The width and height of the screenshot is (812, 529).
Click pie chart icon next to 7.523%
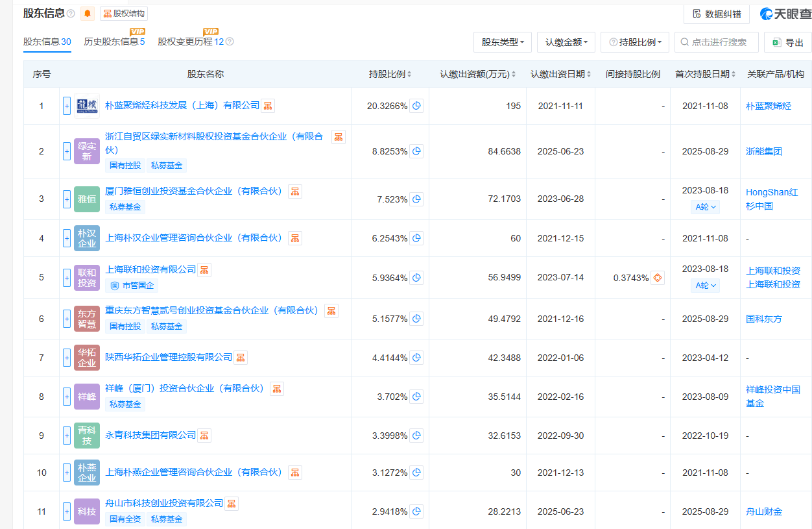(x=416, y=199)
